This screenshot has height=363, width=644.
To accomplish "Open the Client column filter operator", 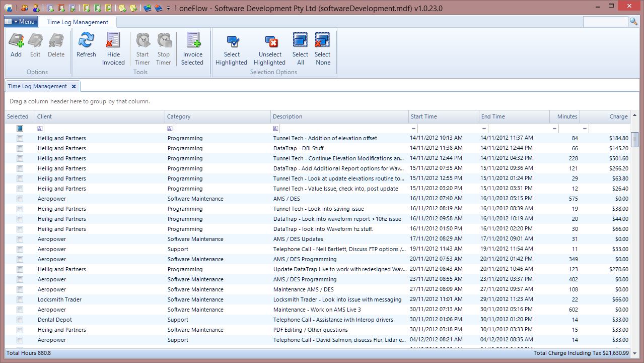I will pyautogui.click(x=40, y=129).
